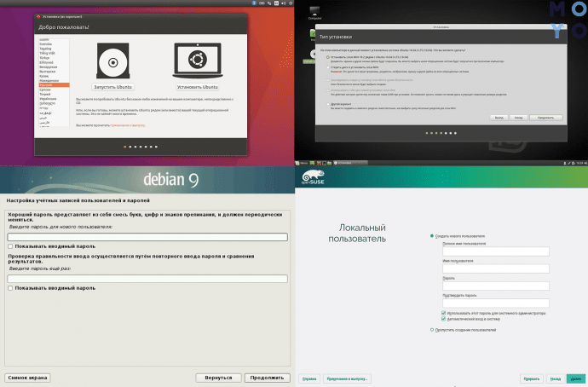Screen dimensions: 588x387
Task: Select Svenska in the language list
Action: click(46, 43)
